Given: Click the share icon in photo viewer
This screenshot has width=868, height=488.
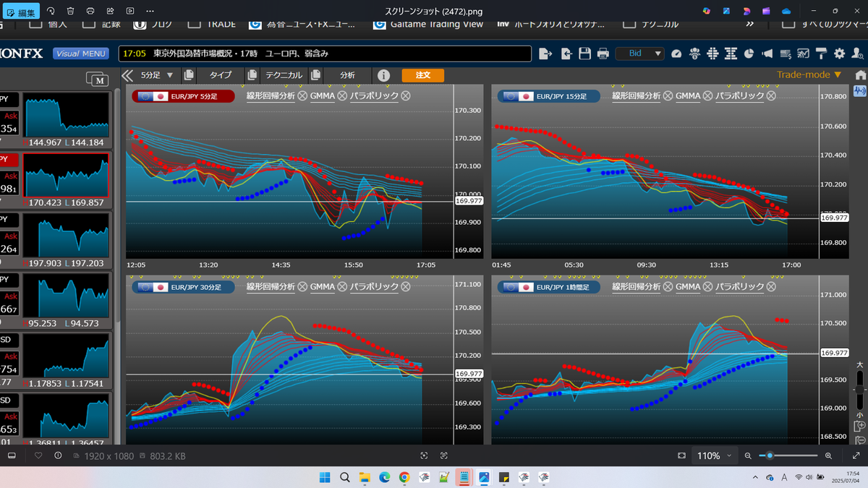Looking at the screenshot, I should pos(110,11).
